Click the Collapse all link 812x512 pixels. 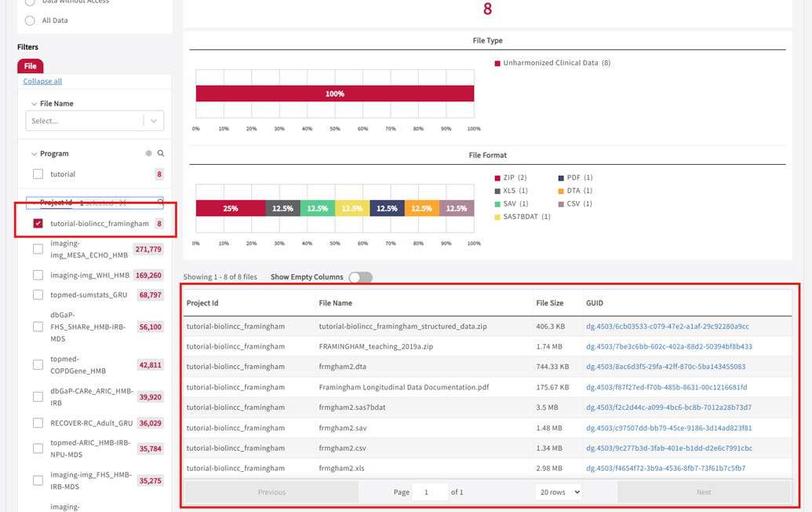pyautogui.click(x=42, y=81)
